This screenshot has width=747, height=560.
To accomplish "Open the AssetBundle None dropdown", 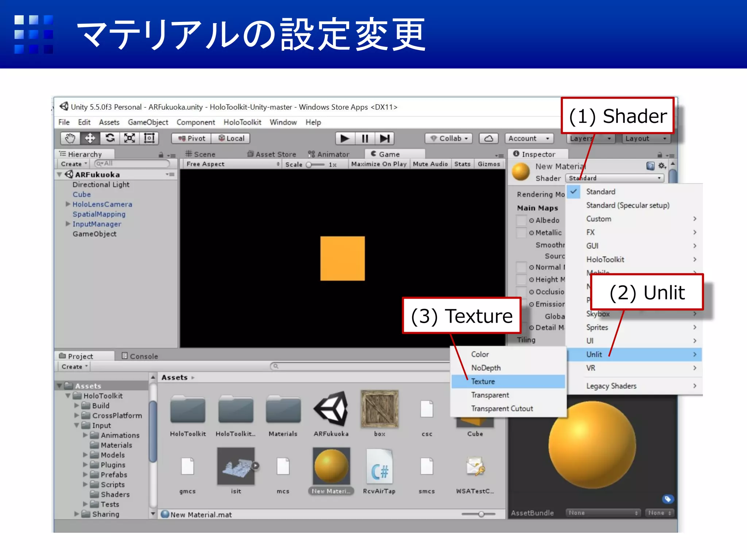I will click(603, 513).
